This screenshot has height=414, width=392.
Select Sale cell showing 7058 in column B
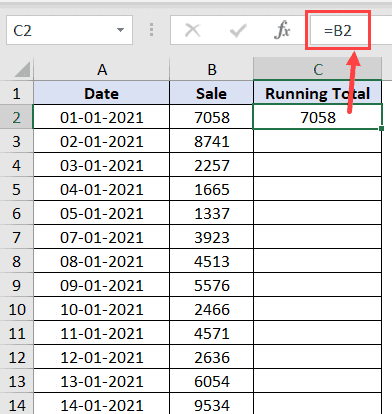click(x=211, y=117)
